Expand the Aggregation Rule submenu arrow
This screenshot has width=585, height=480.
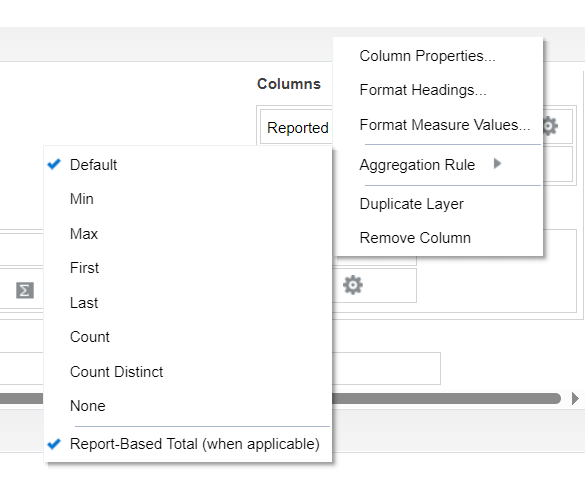497,163
